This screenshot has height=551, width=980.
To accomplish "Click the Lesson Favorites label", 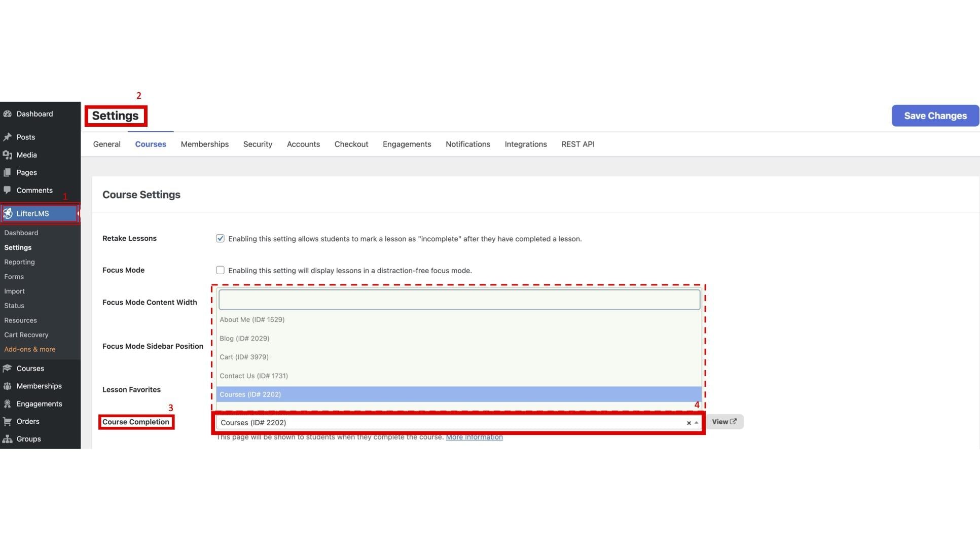I will click(x=131, y=390).
